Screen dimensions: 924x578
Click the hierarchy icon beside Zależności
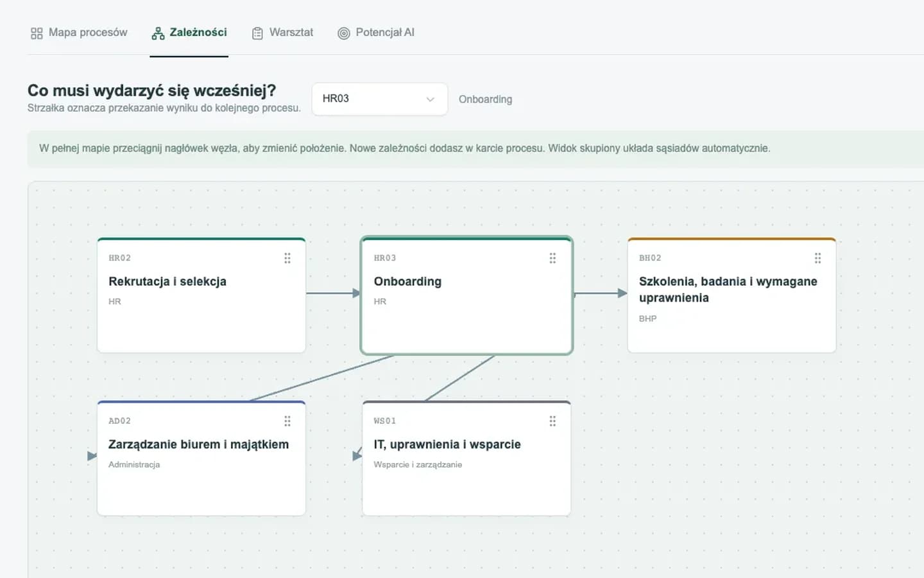pos(158,33)
